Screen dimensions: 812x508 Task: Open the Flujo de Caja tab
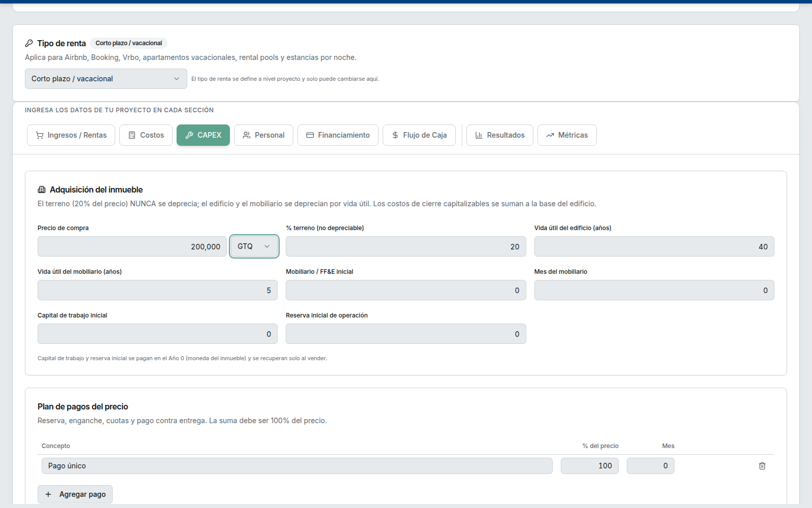(x=419, y=135)
